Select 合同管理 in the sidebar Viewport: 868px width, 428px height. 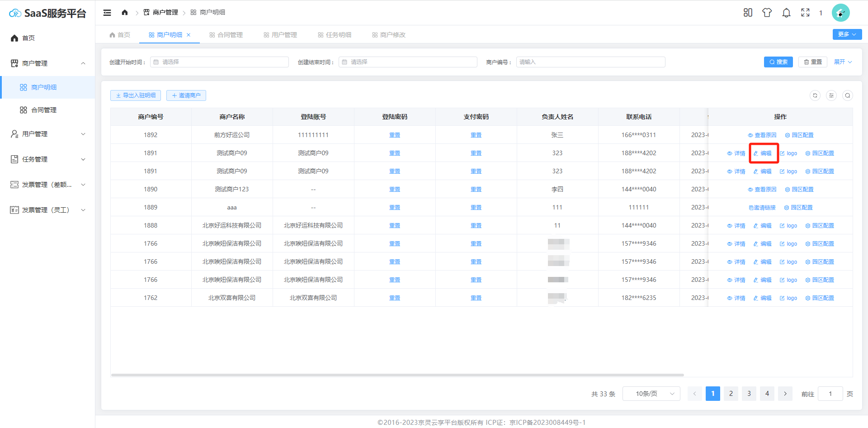pos(47,110)
